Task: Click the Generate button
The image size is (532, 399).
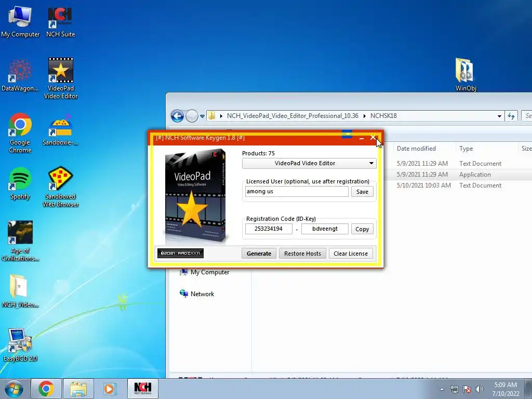Action: 259,254
